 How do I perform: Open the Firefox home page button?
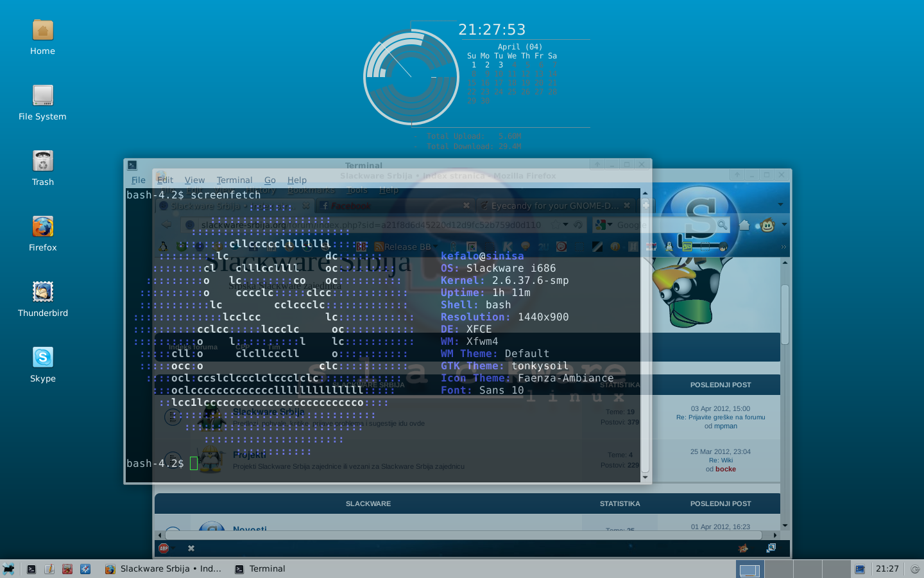[744, 225]
